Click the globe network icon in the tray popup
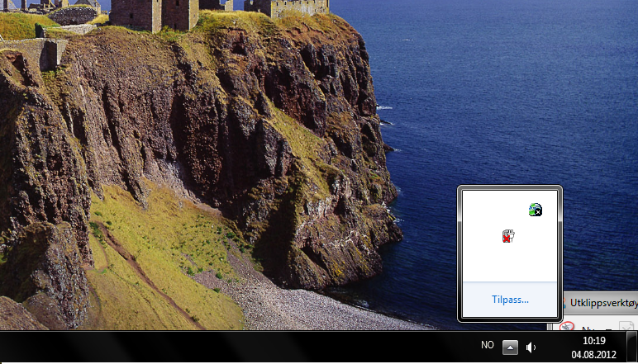The width and height of the screenshot is (638, 364). (536, 210)
